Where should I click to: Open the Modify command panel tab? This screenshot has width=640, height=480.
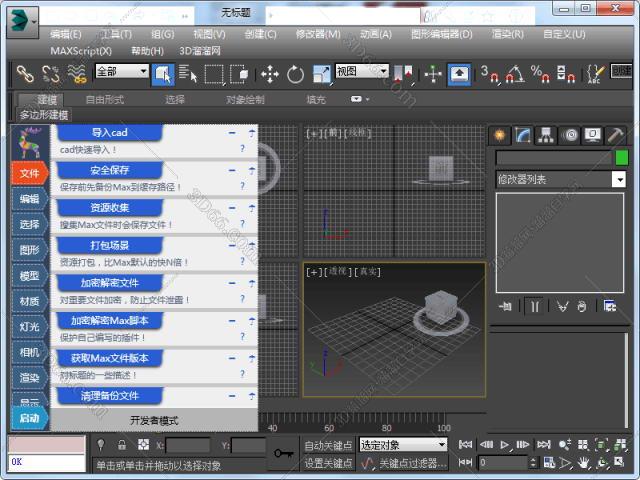click(523, 135)
